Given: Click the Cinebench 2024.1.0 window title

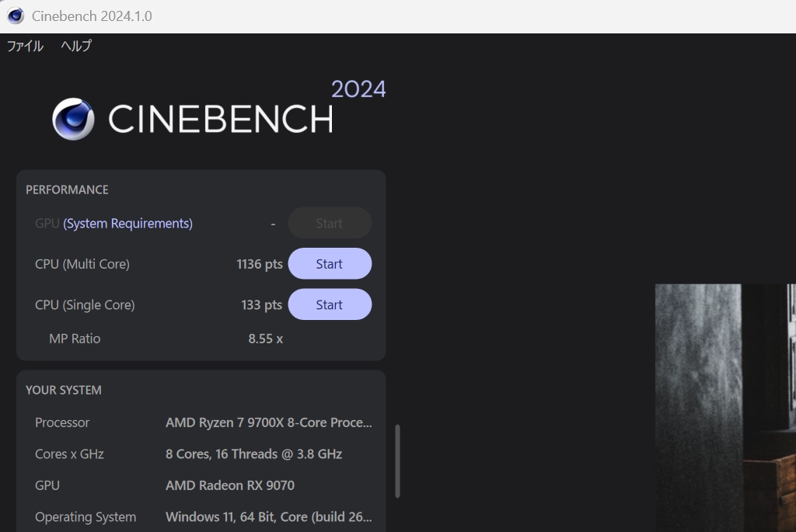Looking at the screenshot, I should (x=92, y=16).
